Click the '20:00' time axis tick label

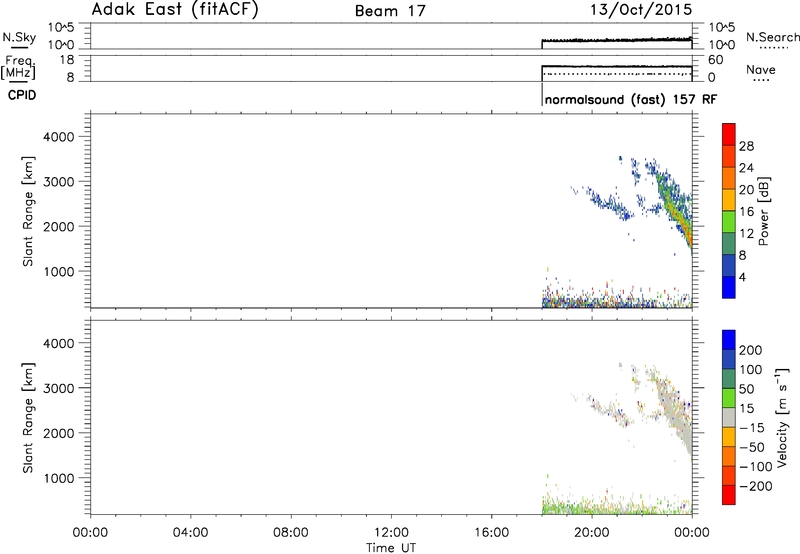pos(592,533)
